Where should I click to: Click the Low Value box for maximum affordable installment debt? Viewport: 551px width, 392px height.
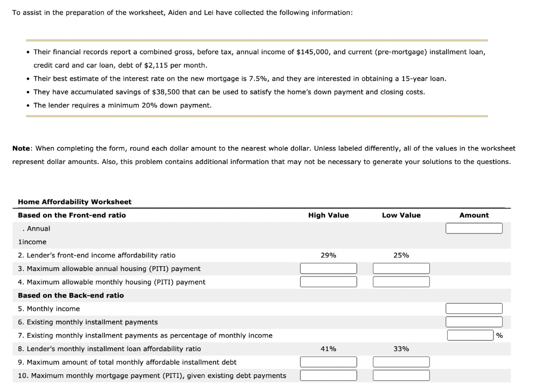tap(401, 361)
